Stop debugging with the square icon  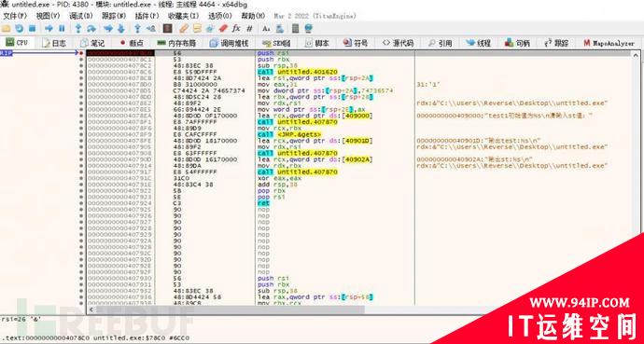[32, 29]
